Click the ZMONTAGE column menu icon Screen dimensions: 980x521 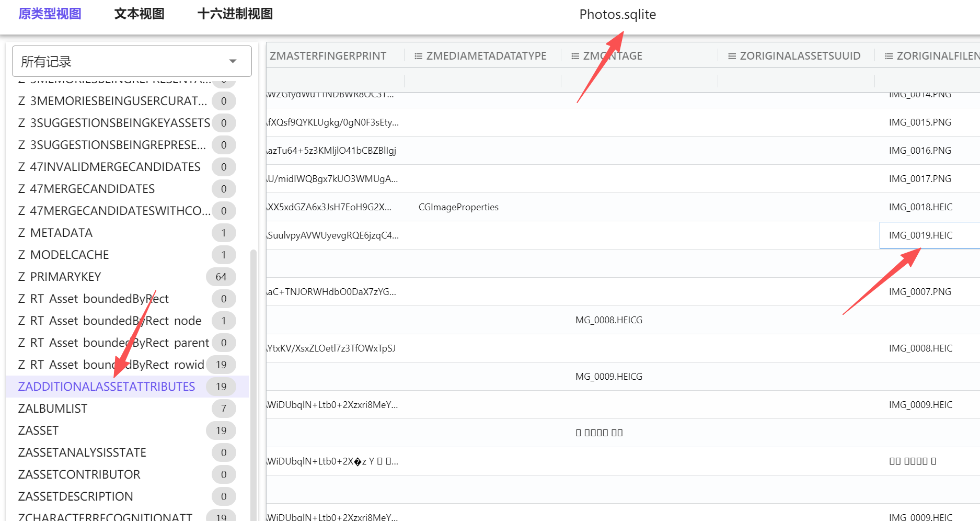tap(575, 56)
